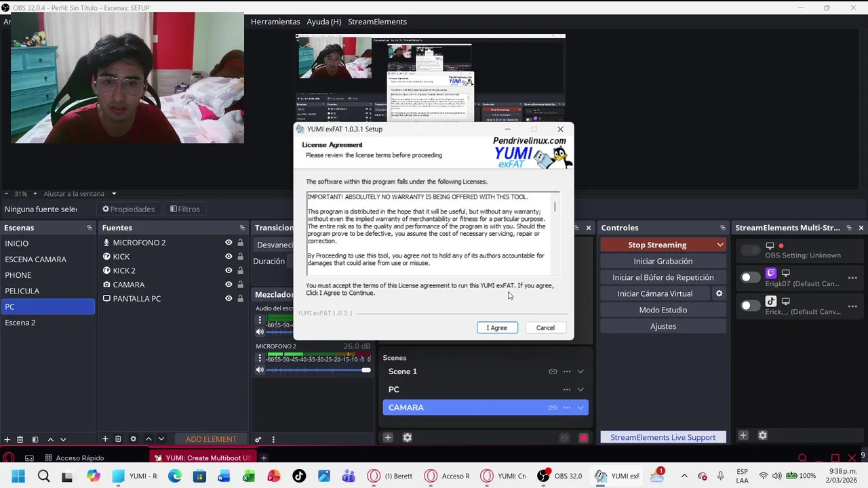Screen dimensions: 868x488
Task: Pop out the Escenas dock panel
Action: (x=89, y=228)
